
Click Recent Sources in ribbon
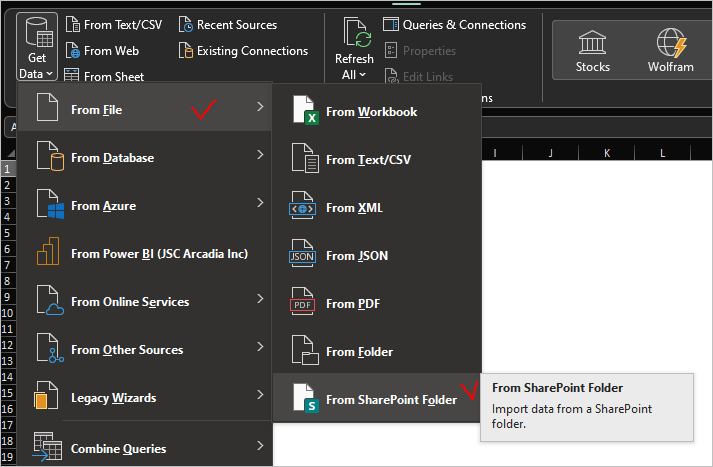click(228, 24)
